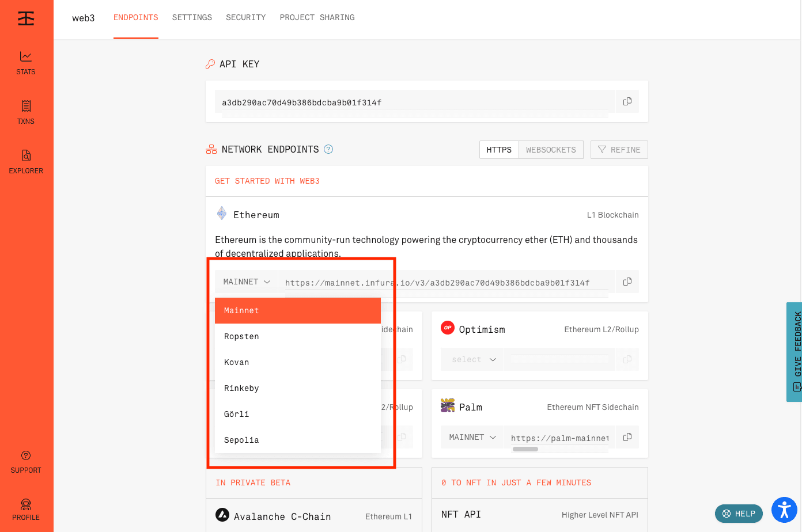Click the L1 Blockchain label
The width and height of the screenshot is (802, 532).
point(613,215)
